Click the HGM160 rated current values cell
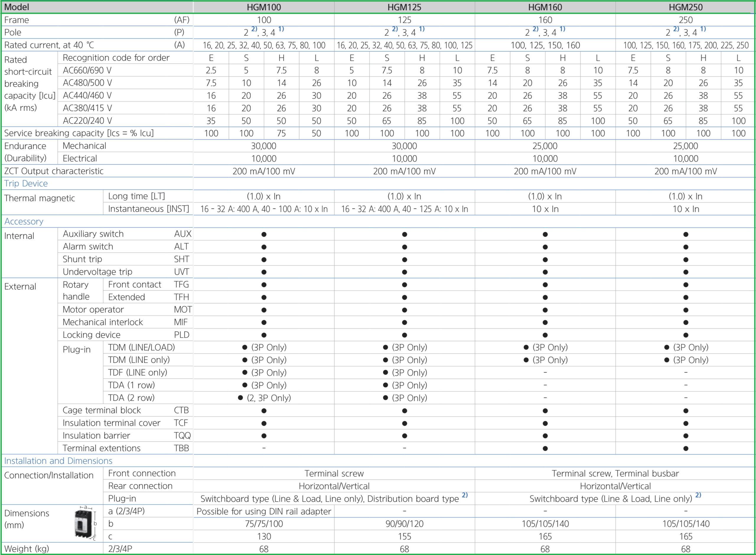The height and width of the screenshot is (555, 756). (x=545, y=45)
